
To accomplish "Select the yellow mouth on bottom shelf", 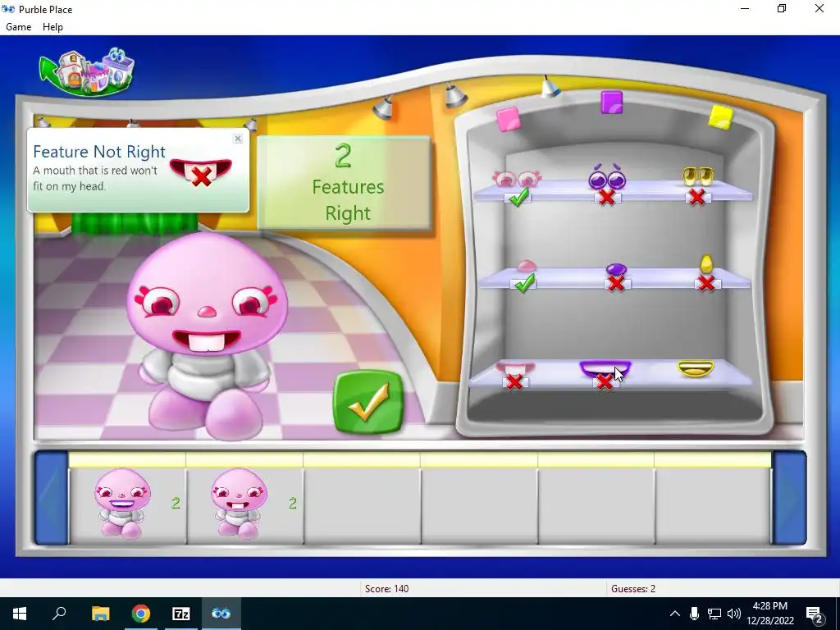I will (x=696, y=368).
